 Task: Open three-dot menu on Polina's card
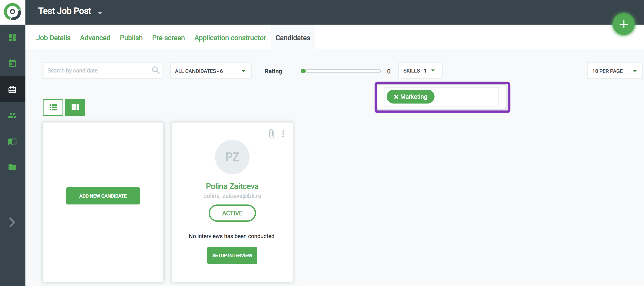click(x=283, y=134)
